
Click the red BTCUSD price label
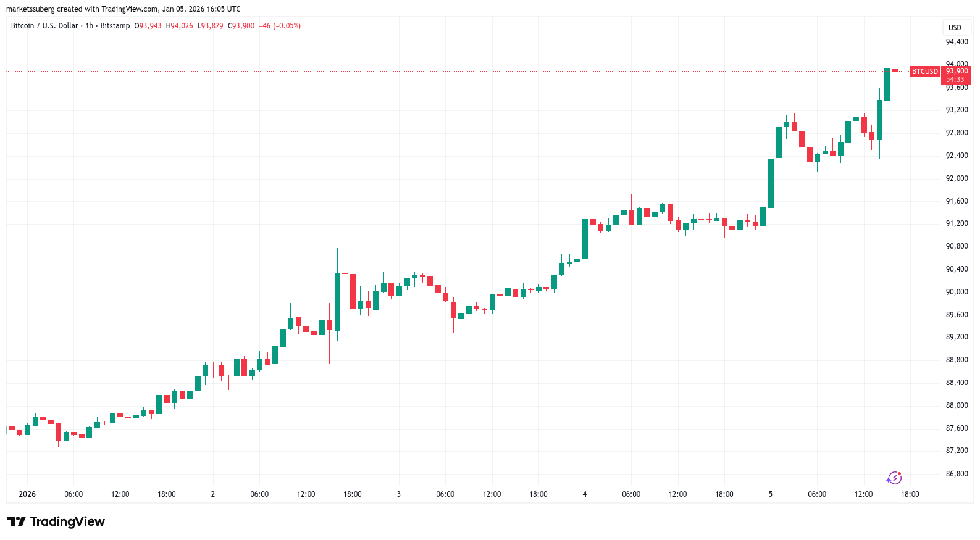pos(924,72)
